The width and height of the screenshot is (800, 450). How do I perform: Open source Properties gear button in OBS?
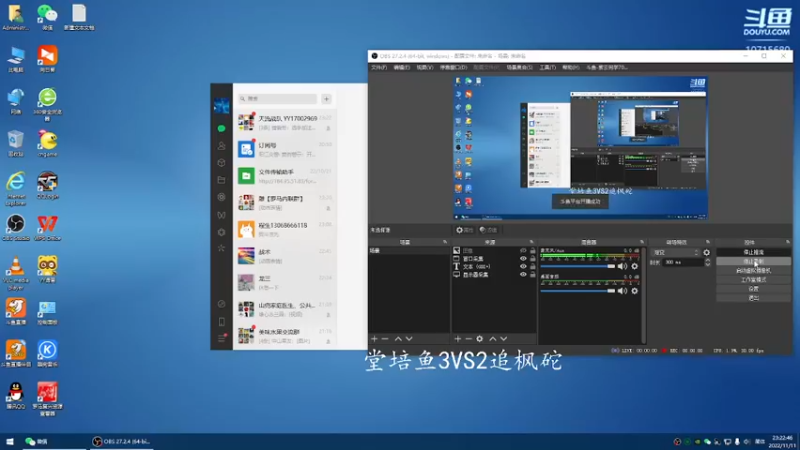point(464,230)
